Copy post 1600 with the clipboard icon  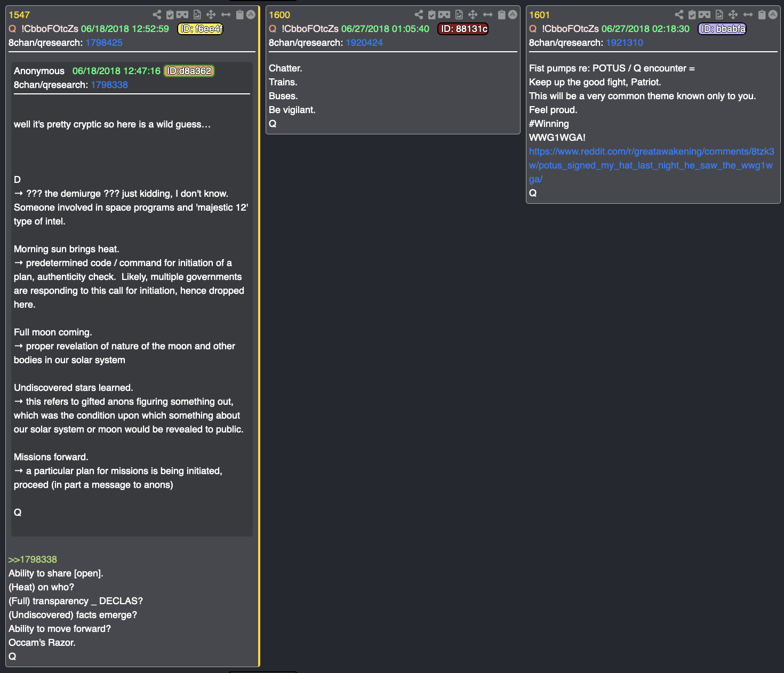(x=502, y=15)
